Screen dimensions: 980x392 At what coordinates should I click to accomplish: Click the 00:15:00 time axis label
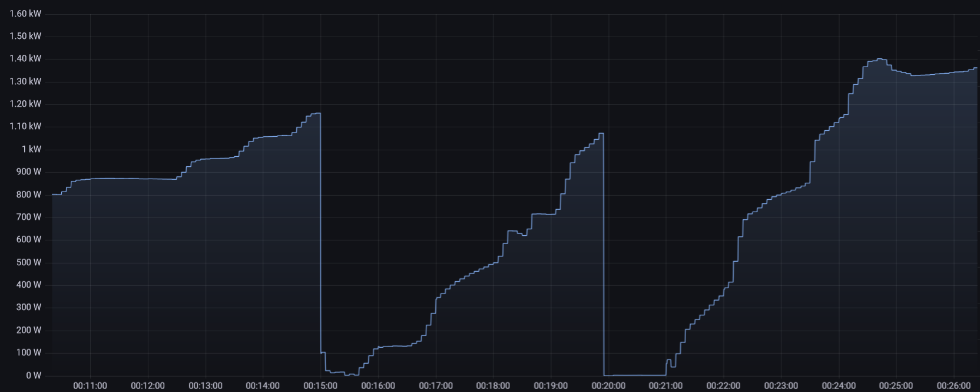320,386
